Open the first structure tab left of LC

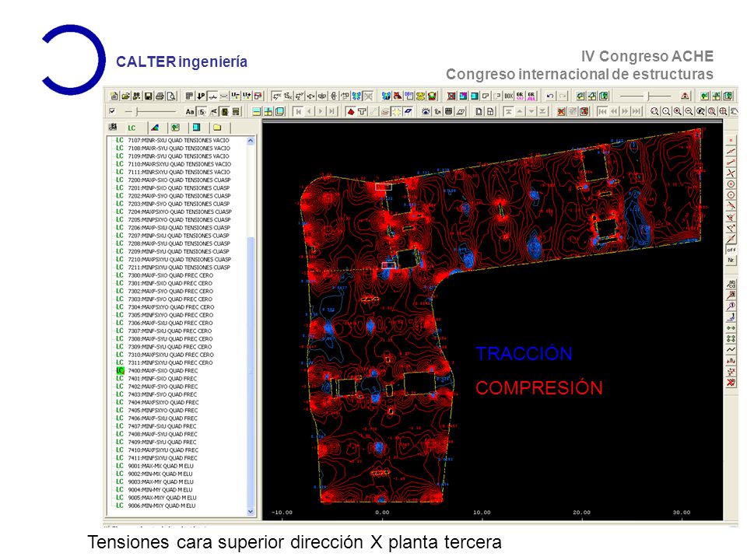click(113, 127)
